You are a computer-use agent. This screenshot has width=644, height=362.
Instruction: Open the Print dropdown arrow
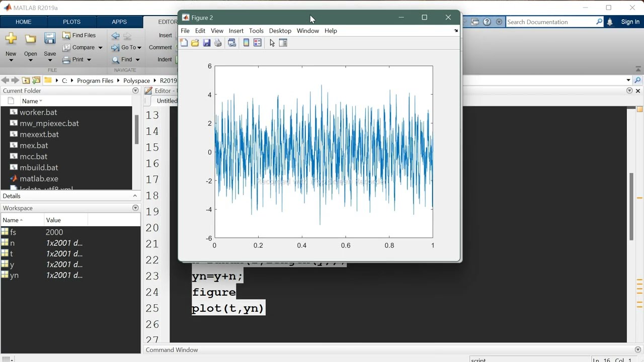tap(89, 60)
